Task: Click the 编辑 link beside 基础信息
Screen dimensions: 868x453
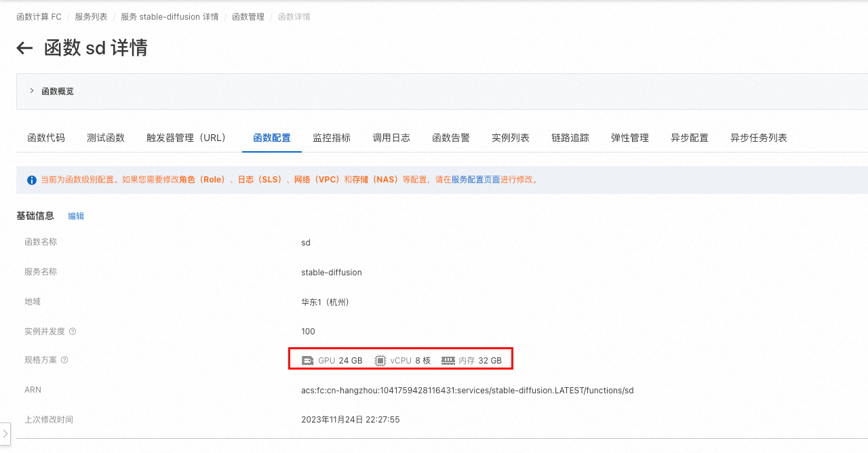Action: pyautogui.click(x=76, y=216)
